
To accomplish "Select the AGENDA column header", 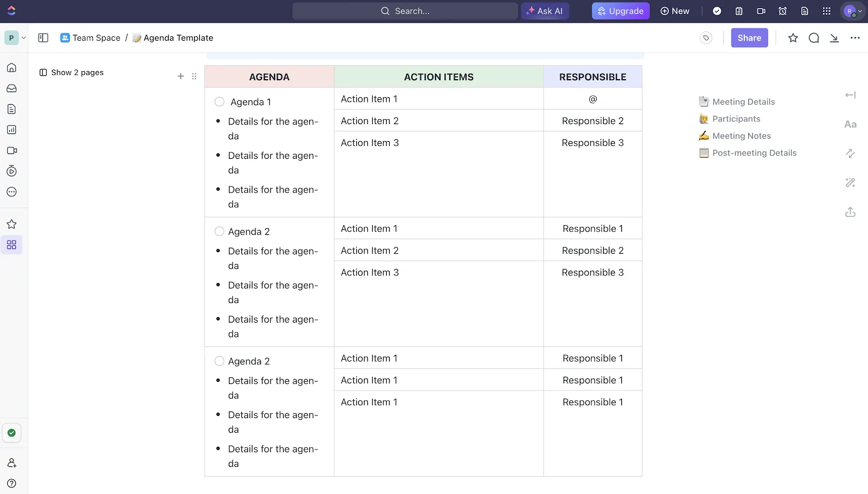I will (x=269, y=77).
